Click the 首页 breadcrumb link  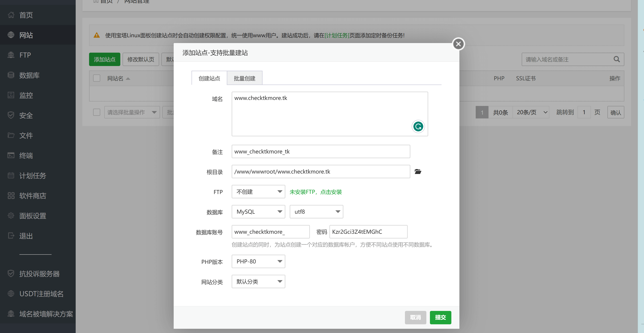click(106, 2)
